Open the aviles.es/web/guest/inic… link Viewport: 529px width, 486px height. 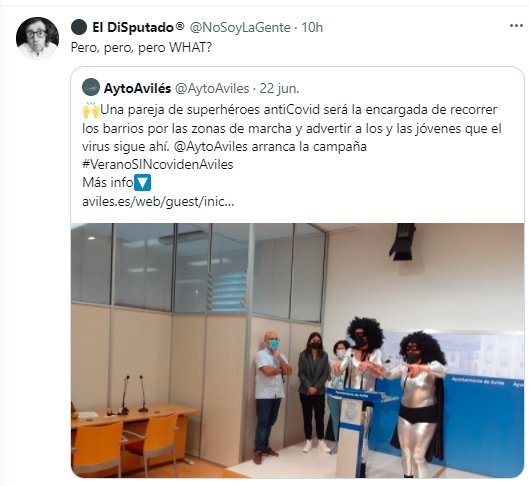pyautogui.click(x=158, y=202)
